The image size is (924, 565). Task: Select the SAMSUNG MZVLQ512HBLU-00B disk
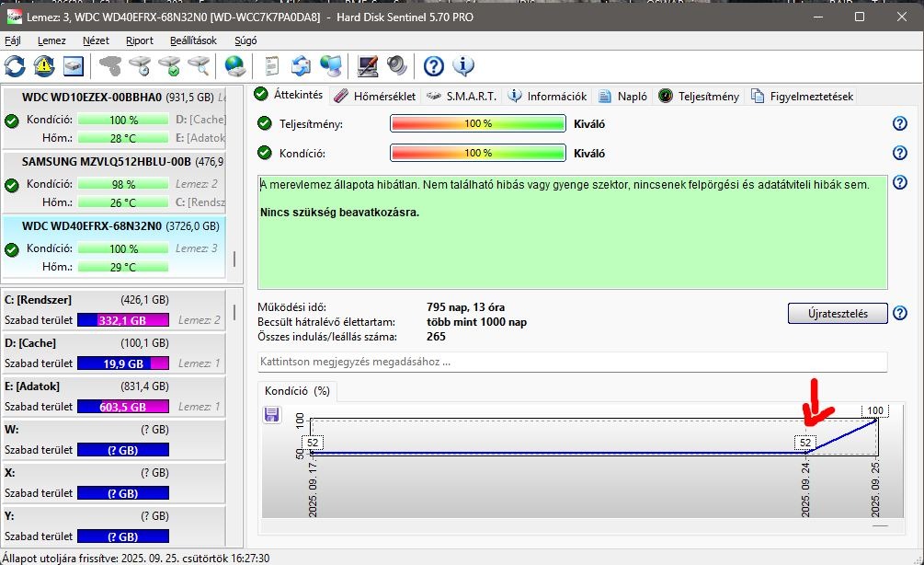click(114, 181)
